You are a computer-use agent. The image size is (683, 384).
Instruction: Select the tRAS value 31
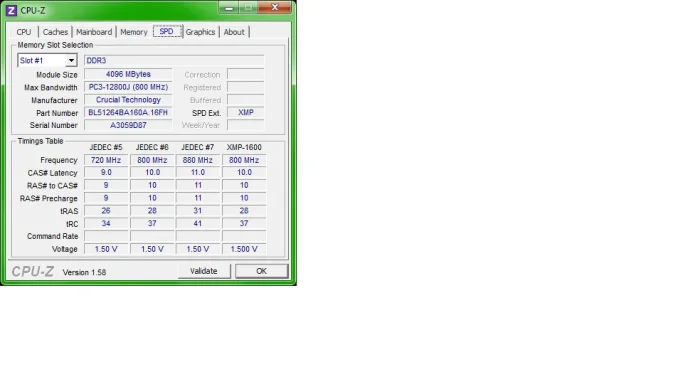198,211
